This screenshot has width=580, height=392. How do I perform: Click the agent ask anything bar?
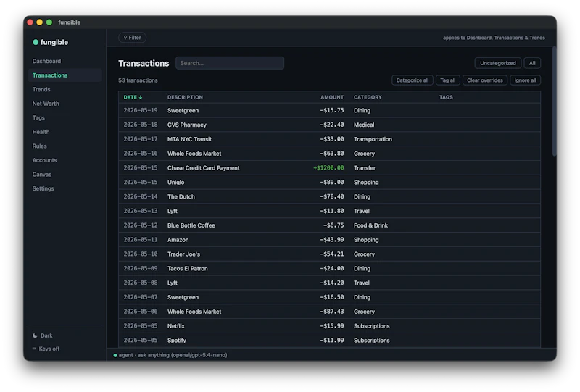[x=331, y=355]
